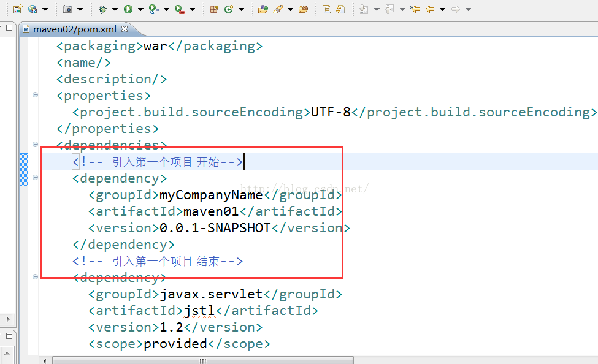Collapse the javax.servlet dependency fold marker
The image size is (598, 364).
[x=35, y=277]
